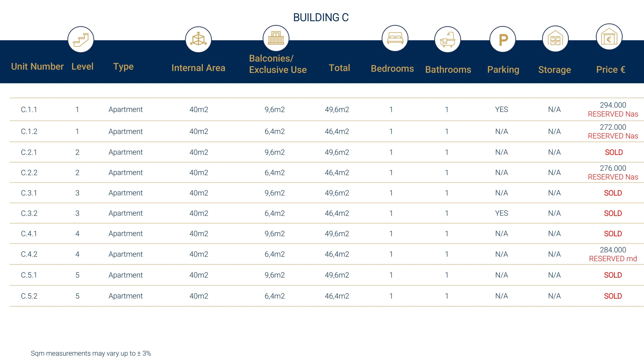Click the bed Bedrooms icon

tap(395, 38)
